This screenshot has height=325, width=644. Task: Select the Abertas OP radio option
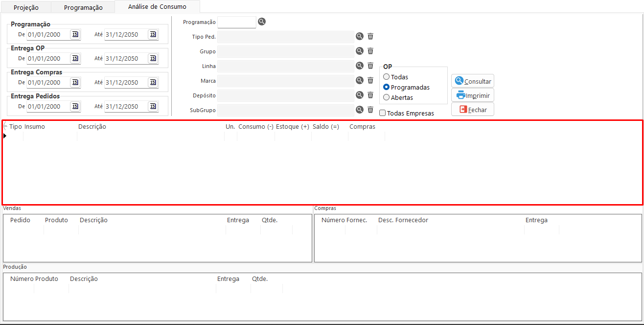point(387,97)
